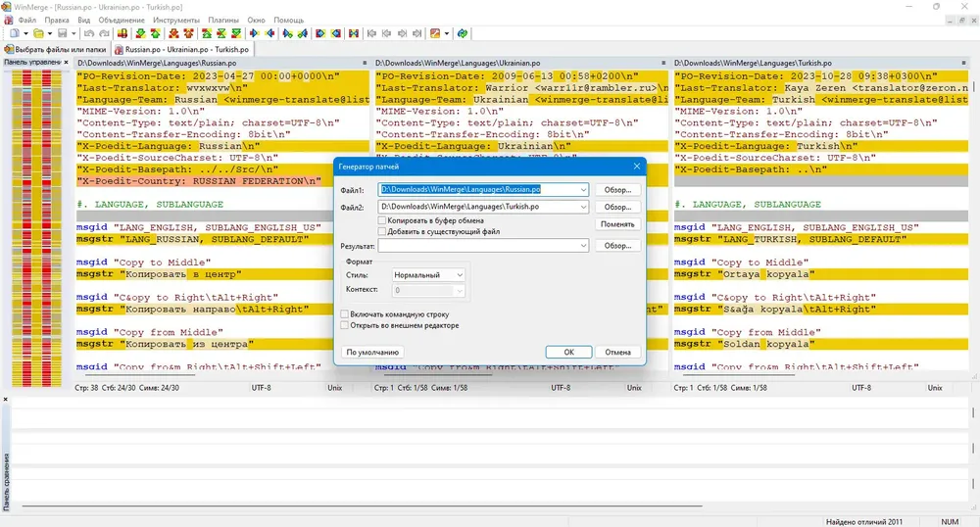This screenshot has width=980, height=527.
Task: Click Отмена to cancel patch generator
Action: [x=617, y=353]
